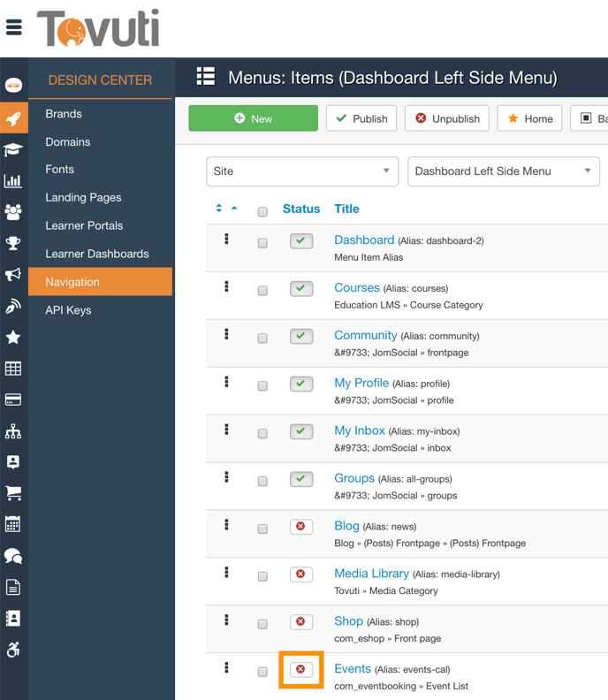Click the trophy icon in the sidebar
This screenshot has height=700, width=608.
13,243
